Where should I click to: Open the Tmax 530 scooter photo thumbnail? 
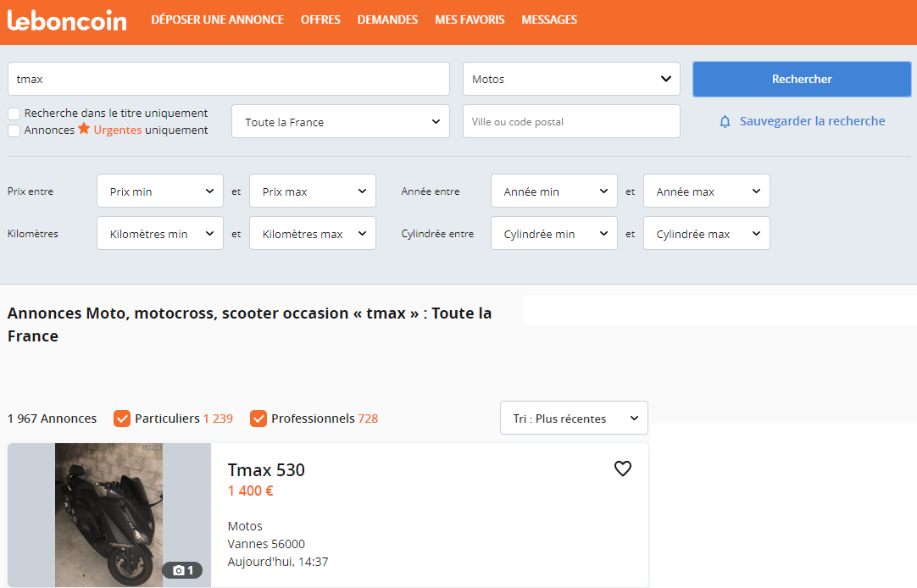click(x=108, y=515)
